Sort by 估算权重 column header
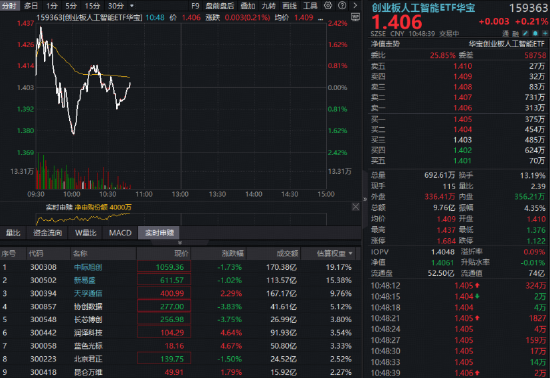Image resolution: width=550 pixels, height=378 pixels. click(331, 253)
